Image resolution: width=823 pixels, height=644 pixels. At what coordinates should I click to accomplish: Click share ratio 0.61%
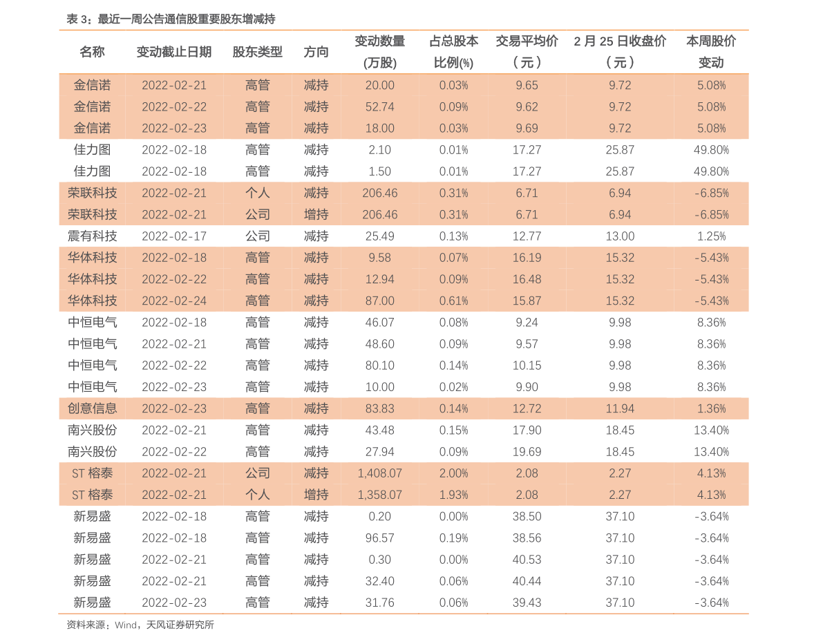[453, 301]
